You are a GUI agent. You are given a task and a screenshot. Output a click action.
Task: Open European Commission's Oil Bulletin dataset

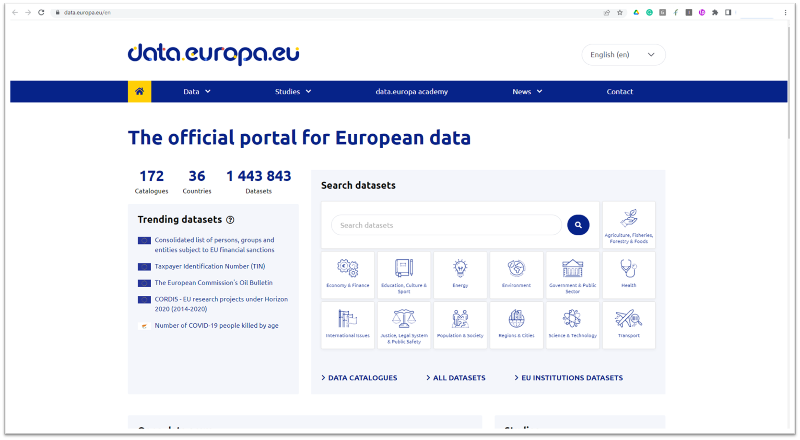click(213, 282)
